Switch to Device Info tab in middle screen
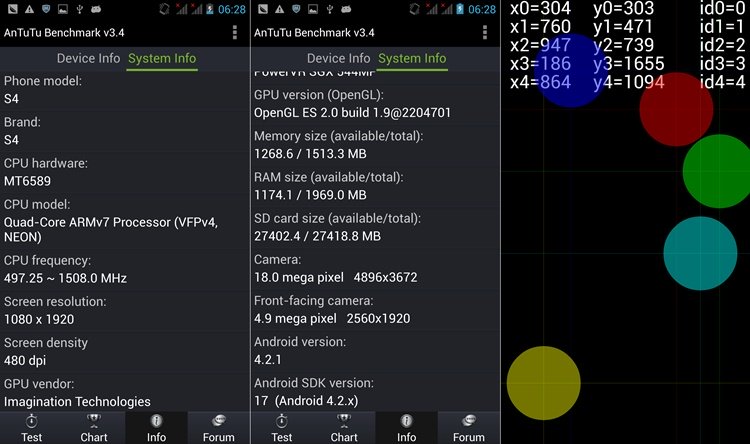Viewport: 750px width, 444px height. [338, 58]
